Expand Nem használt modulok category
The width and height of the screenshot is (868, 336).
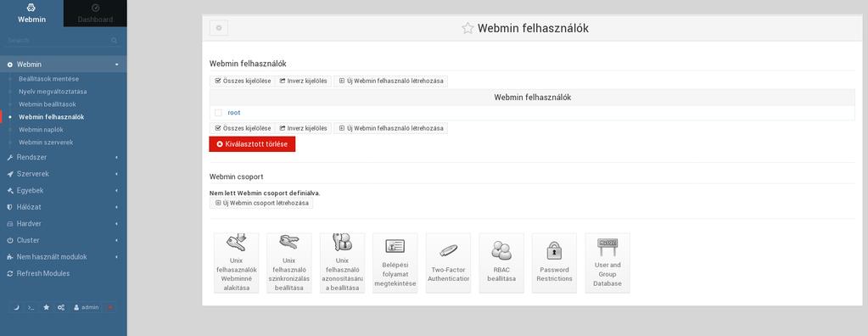point(63,257)
